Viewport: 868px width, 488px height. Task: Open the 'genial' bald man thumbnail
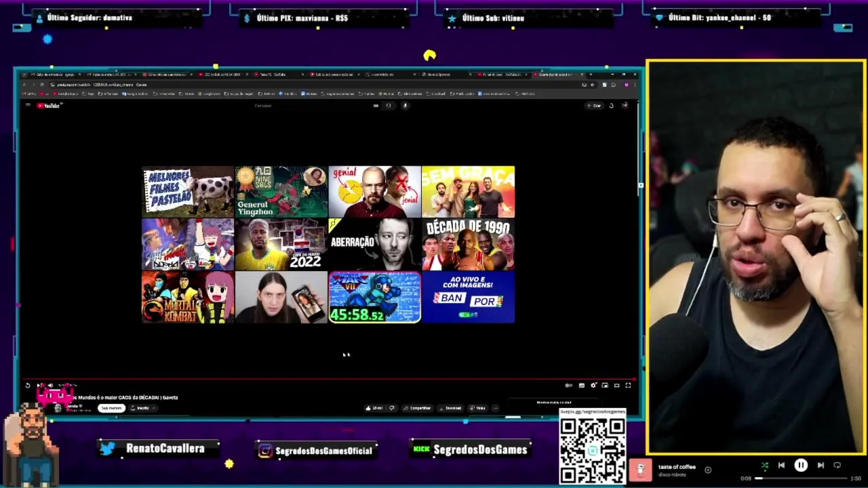click(x=374, y=192)
